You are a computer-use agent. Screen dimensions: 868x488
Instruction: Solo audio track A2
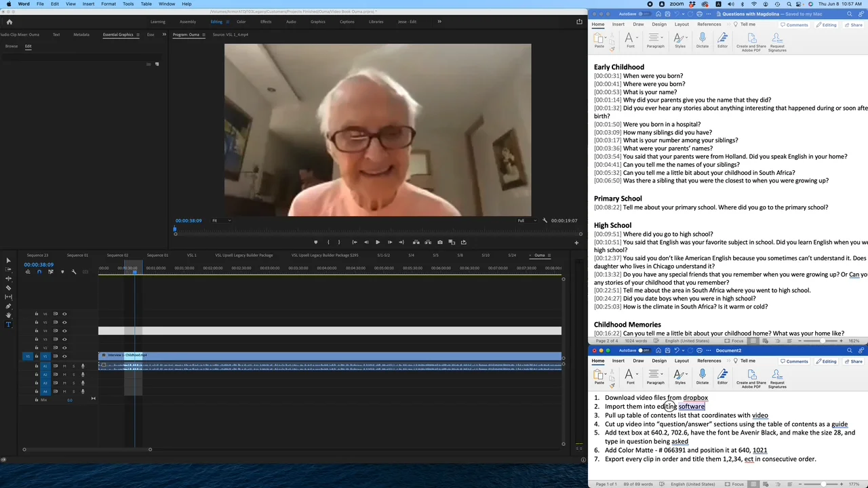click(73, 374)
